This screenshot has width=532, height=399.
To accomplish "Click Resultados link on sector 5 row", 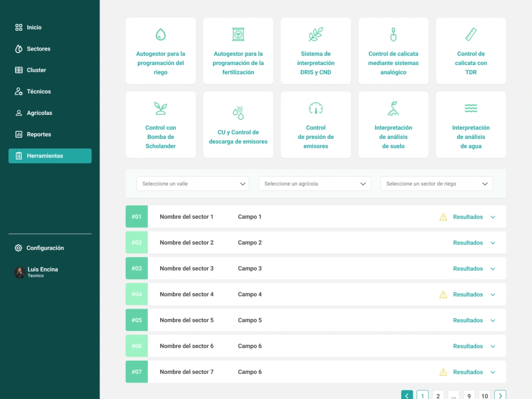I will tap(468, 320).
